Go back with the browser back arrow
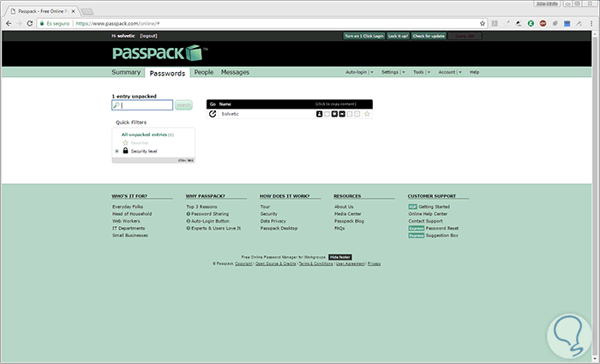Viewport: 600px width, 364px height. (9, 23)
